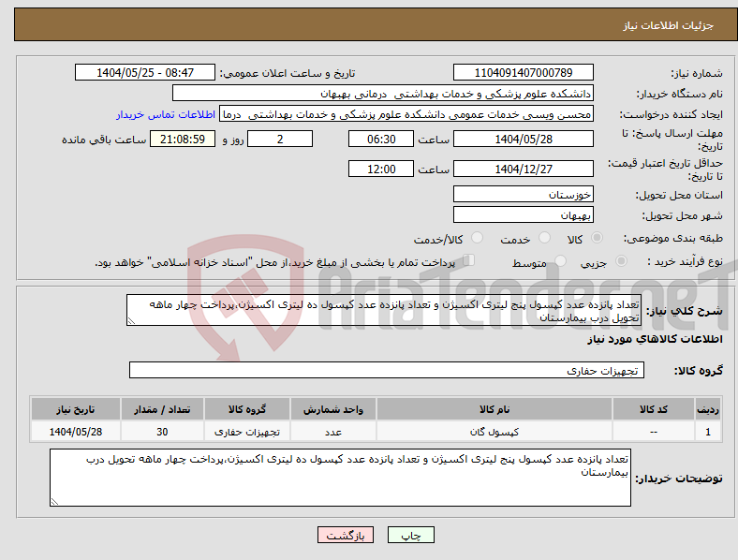
Task: Click the تعداد / مقدار column header
Action: coord(162,409)
